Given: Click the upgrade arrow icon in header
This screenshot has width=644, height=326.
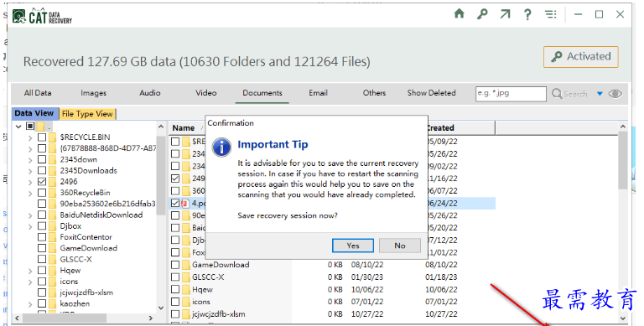Looking at the screenshot, I should tap(505, 14).
